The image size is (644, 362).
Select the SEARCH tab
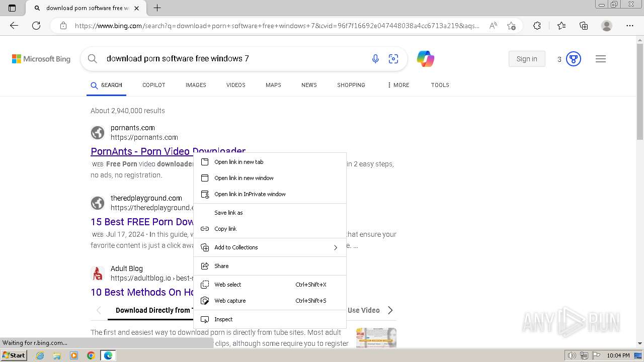[106, 85]
